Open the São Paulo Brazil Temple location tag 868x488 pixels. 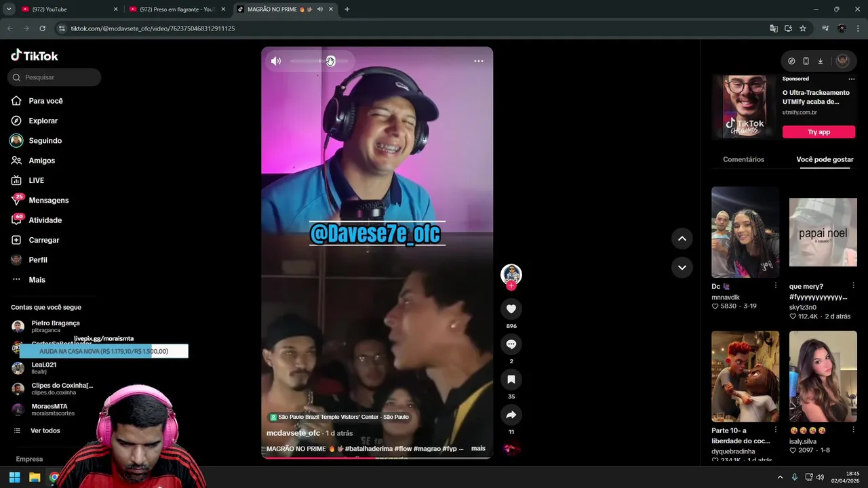(339, 417)
